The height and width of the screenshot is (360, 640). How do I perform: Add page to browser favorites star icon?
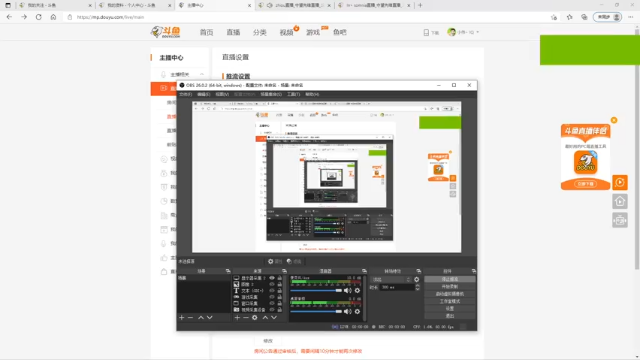[x=553, y=17]
